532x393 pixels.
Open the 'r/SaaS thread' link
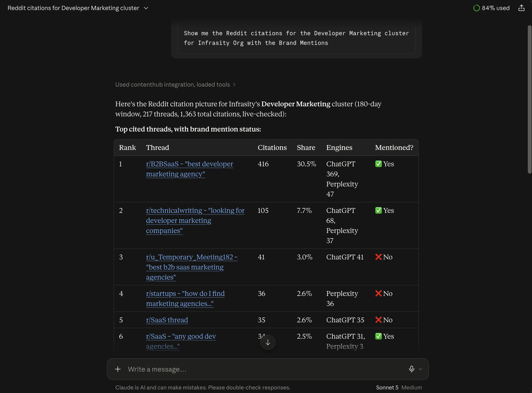(x=167, y=320)
